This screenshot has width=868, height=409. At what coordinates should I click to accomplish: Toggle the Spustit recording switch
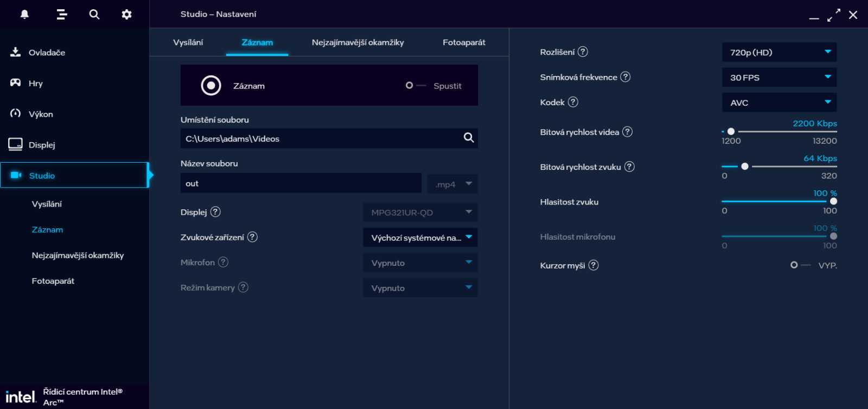coord(416,86)
